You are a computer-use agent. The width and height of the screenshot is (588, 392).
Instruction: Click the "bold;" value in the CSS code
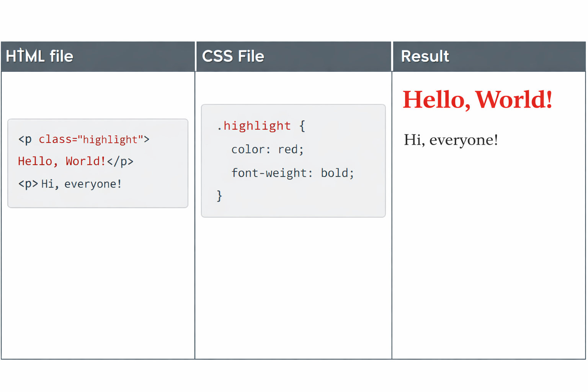pyautogui.click(x=337, y=173)
